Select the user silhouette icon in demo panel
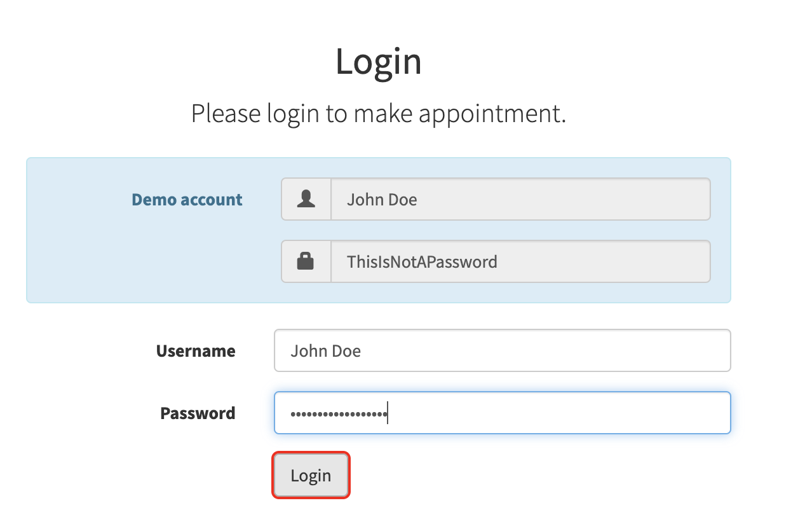 [x=306, y=198]
